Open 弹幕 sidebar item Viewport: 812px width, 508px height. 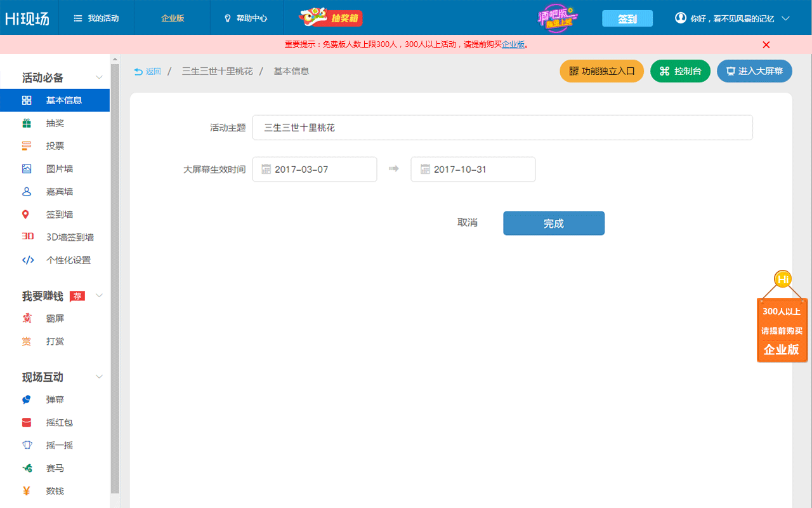[55, 400]
